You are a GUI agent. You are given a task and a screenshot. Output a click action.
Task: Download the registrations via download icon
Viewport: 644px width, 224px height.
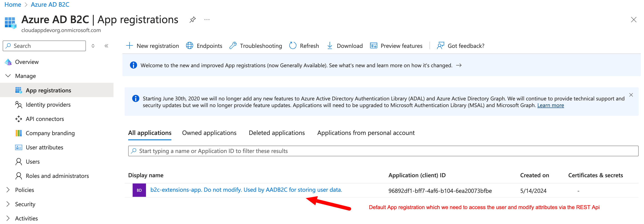click(330, 46)
